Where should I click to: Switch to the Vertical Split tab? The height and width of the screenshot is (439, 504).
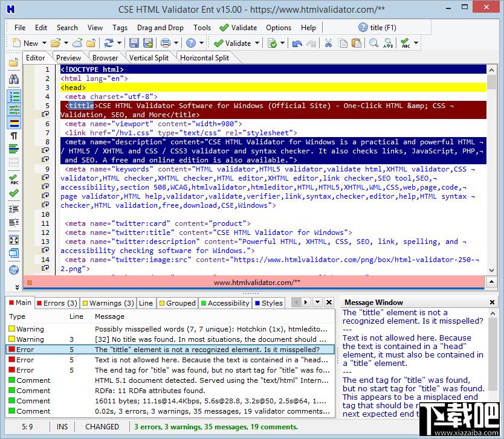(149, 58)
